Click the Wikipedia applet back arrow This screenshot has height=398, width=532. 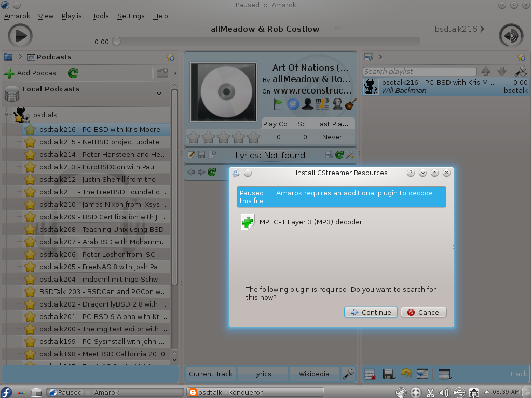tap(191, 172)
